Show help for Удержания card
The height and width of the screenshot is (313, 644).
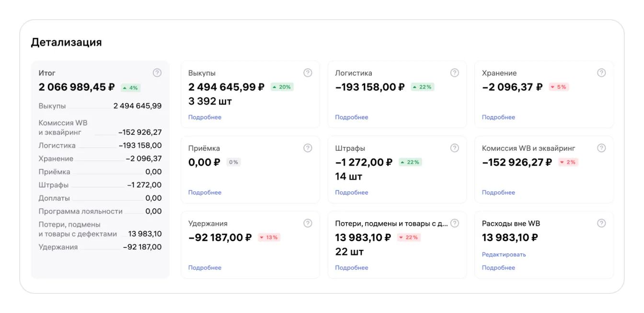point(308,223)
